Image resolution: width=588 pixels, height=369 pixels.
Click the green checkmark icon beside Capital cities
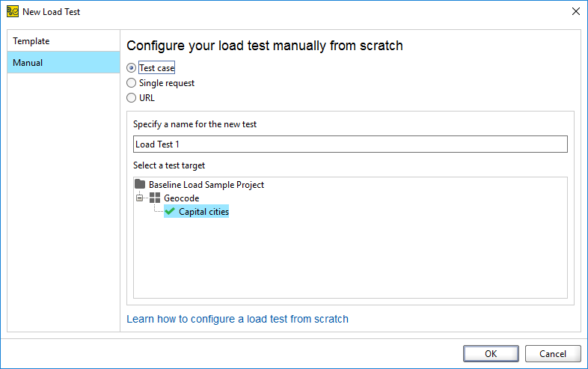point(170,212)
